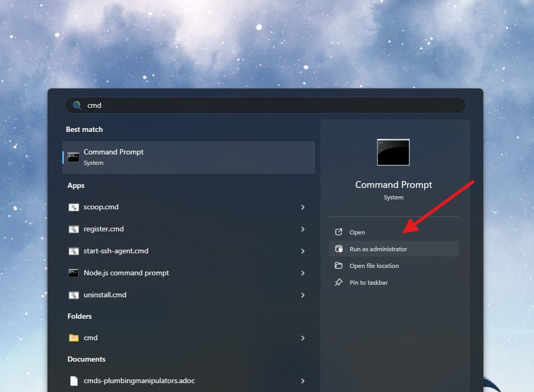Click the Command Prompt title in details pane
This screenshot has width=534, height=392.
pos(393,185)
